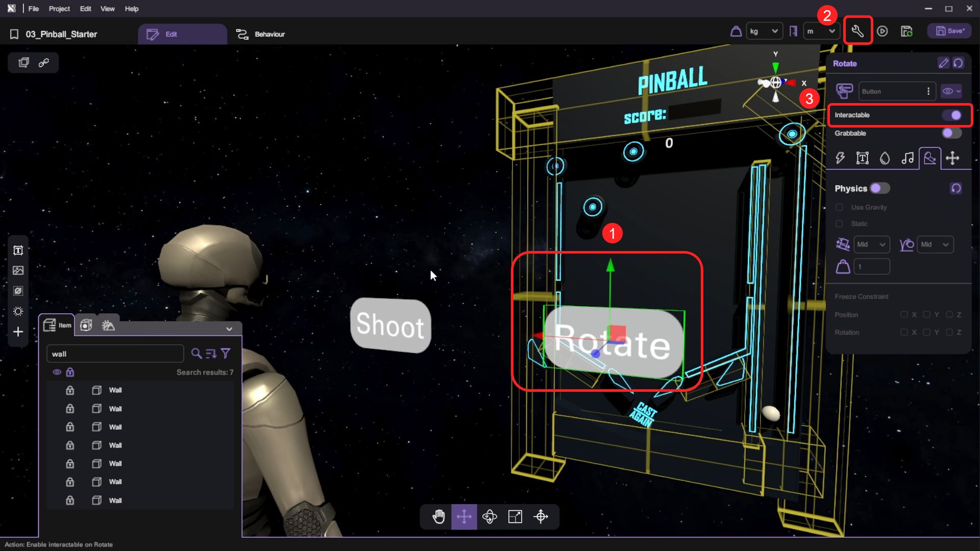The image size is (980, 551).
Task: Open the lightning actions tab icon
Action: point(840,158)
